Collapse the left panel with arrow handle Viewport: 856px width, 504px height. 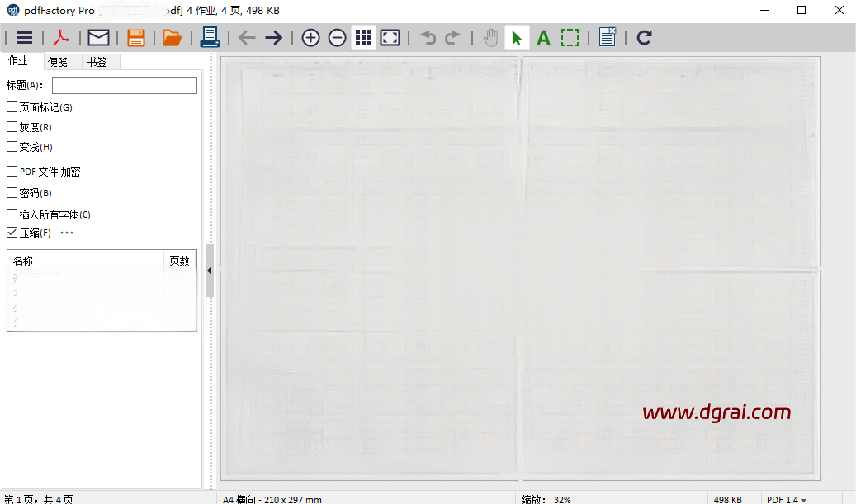(210, 271)
